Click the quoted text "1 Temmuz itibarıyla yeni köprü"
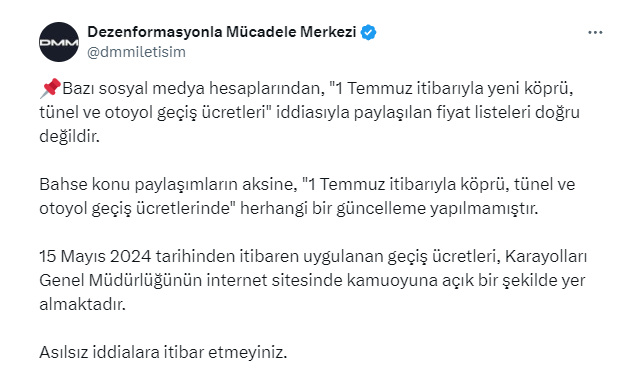The width and height of the screenshot is (641, 380). [452, 88]
